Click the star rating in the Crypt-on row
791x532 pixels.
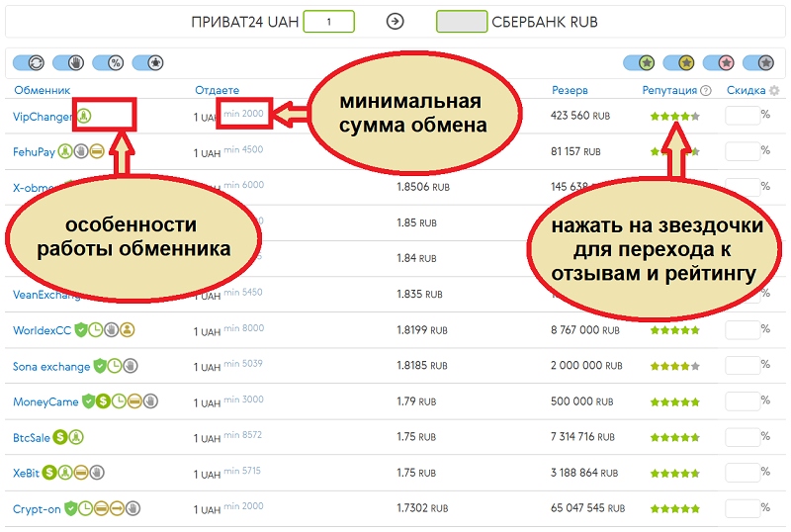[x=675, y=509]
